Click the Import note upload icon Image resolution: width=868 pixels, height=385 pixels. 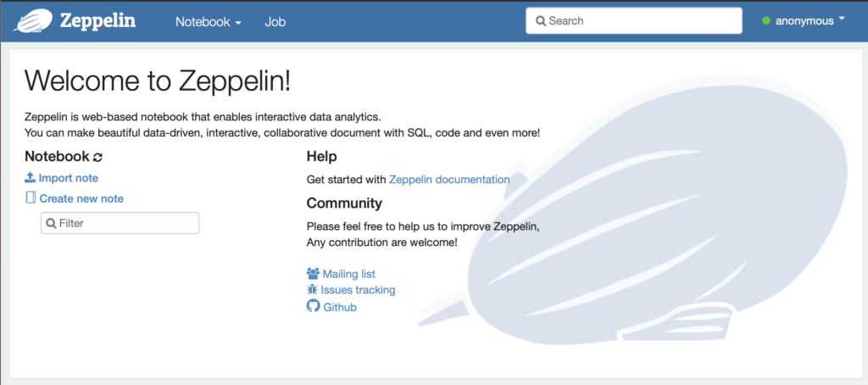(x=31, y=178)
